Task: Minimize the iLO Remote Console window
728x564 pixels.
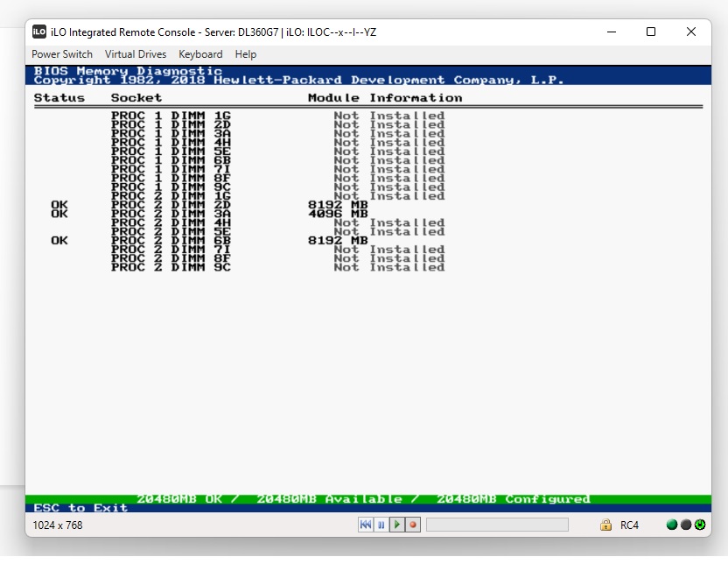Action: 612,32
